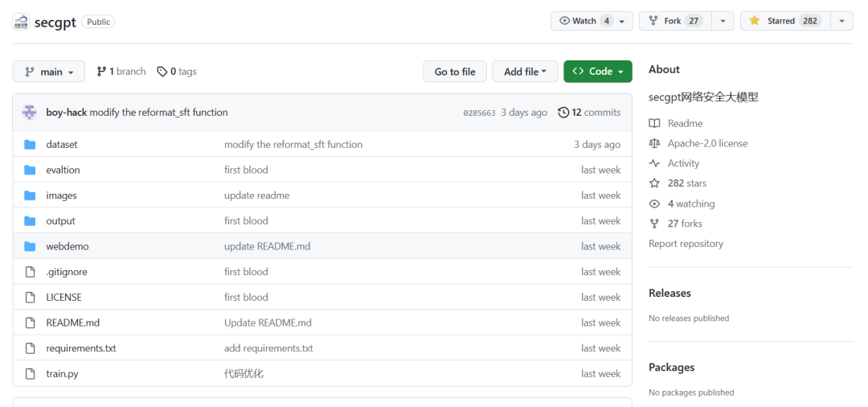Open the Add file dropdown

tap(526, 72)
